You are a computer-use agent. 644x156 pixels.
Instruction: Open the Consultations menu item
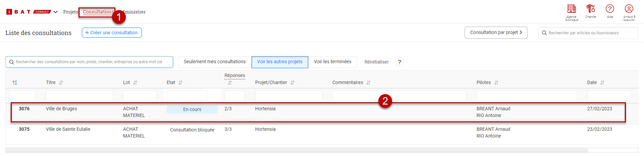point(98,12)
